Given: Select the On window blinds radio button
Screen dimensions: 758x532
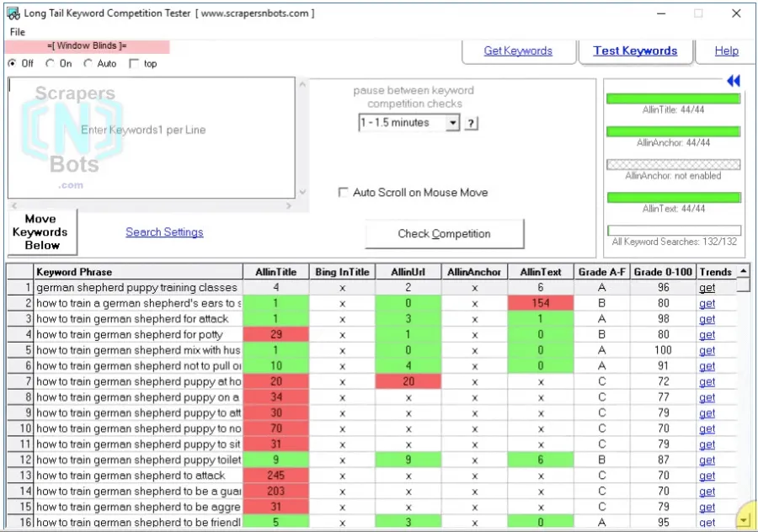Looking at the screenshot, I should coord(50,63).
